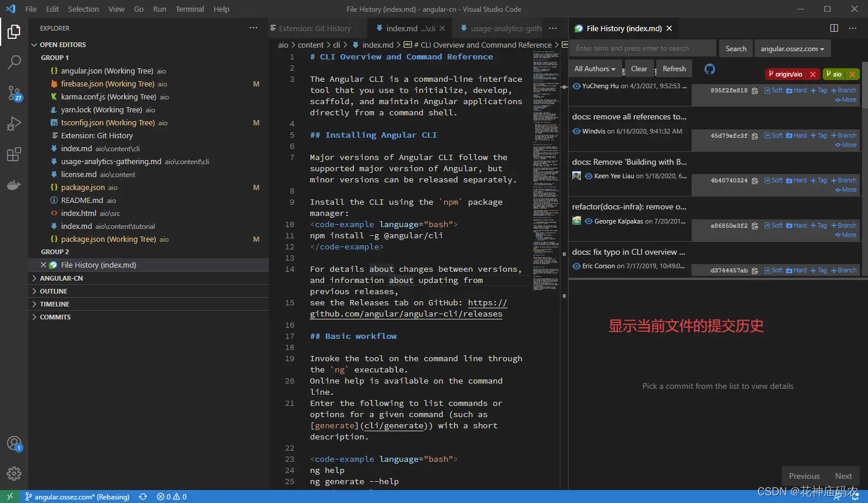This screenshot has height=503, width=868.
Task: Open the Accounts menu icon
Action: pyautogui.click(x=14, y=444)
